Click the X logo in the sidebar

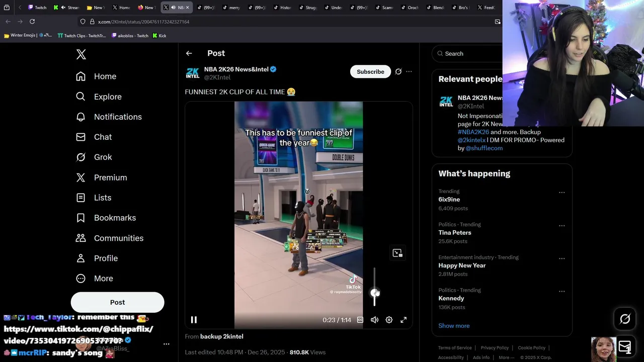[x=81, y=54]
